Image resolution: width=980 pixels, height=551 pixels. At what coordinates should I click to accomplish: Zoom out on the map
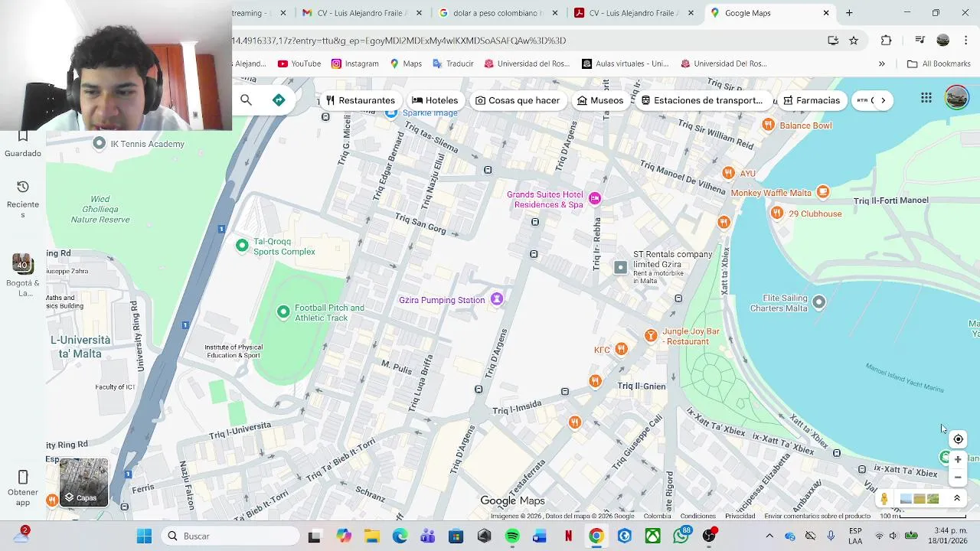click(958, 478)
